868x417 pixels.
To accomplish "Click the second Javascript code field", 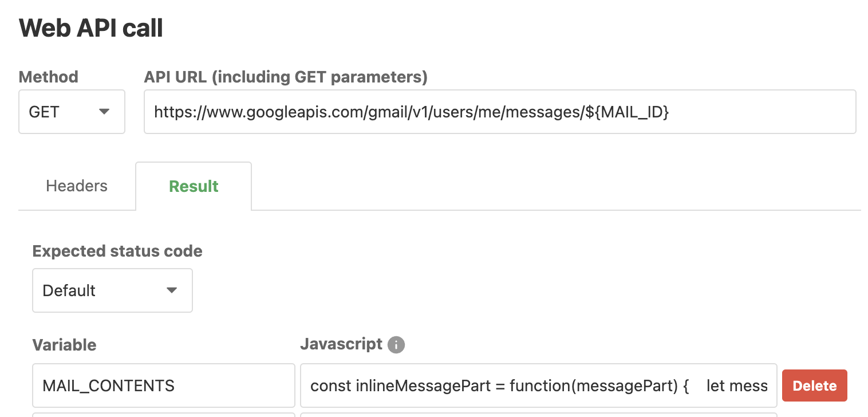I will [538, 415].
